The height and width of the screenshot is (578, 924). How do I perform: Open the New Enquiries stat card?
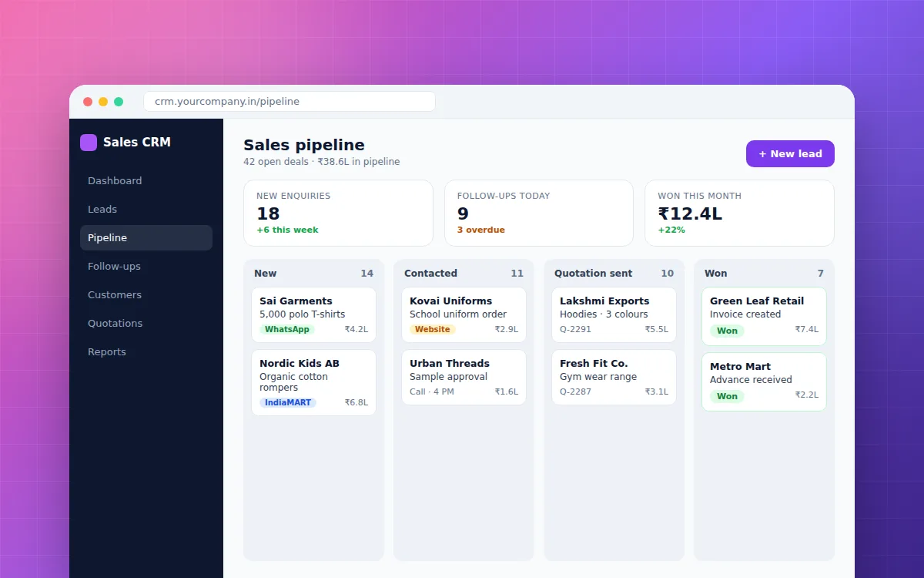point(338,213)
